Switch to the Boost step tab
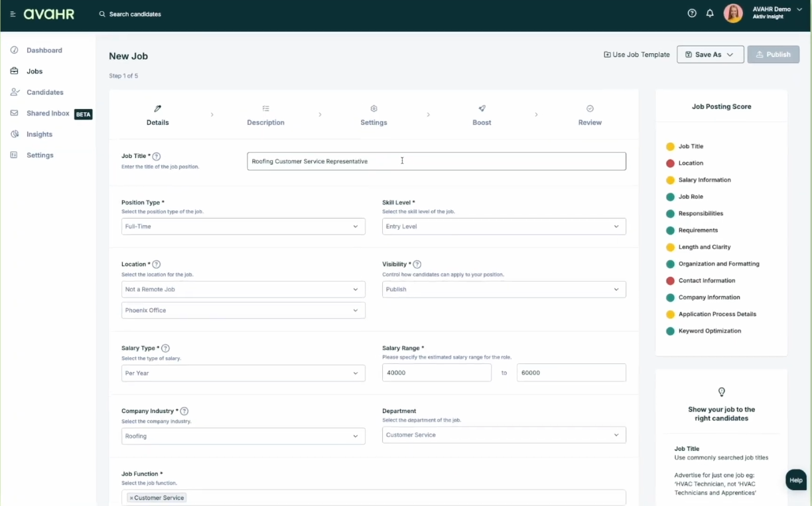The height and width of the screenshot is (506, 812). pos(482,116)
